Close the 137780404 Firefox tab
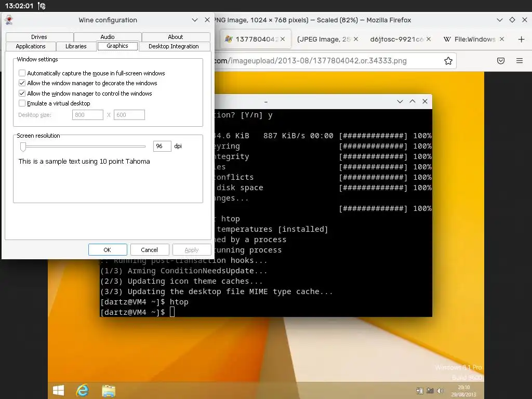Screen dimensions: 532x399 point(283,39)
